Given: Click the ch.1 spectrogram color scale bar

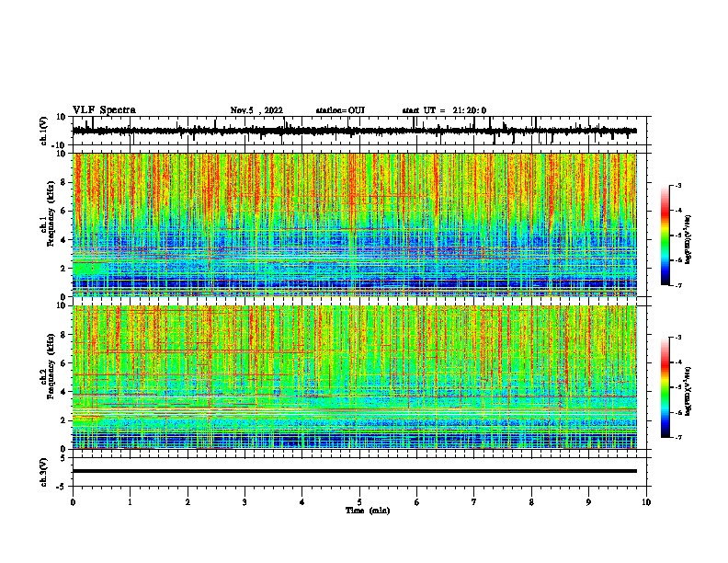Looking at the screenshot, I should (x=665, y=236).
